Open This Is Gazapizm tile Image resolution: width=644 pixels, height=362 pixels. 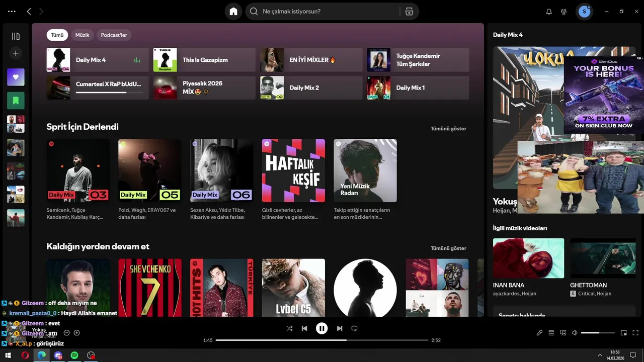pos(204,60)
